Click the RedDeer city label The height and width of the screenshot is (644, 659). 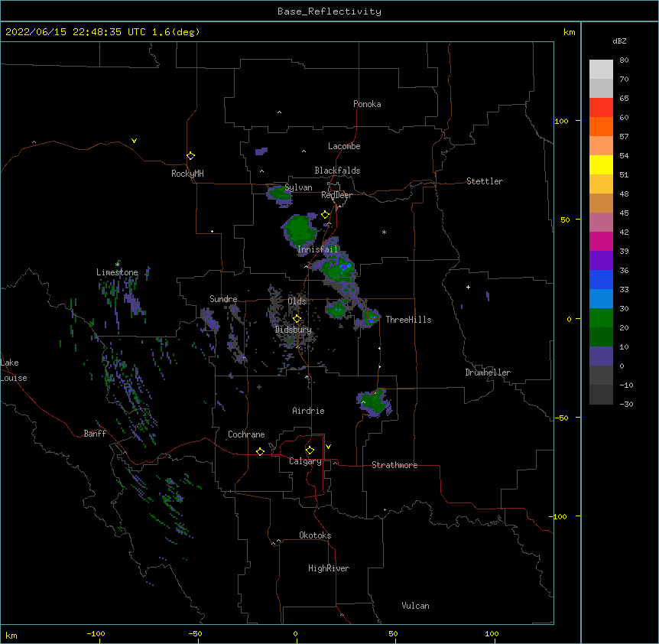pyautogui.click(x=336, y=195)
